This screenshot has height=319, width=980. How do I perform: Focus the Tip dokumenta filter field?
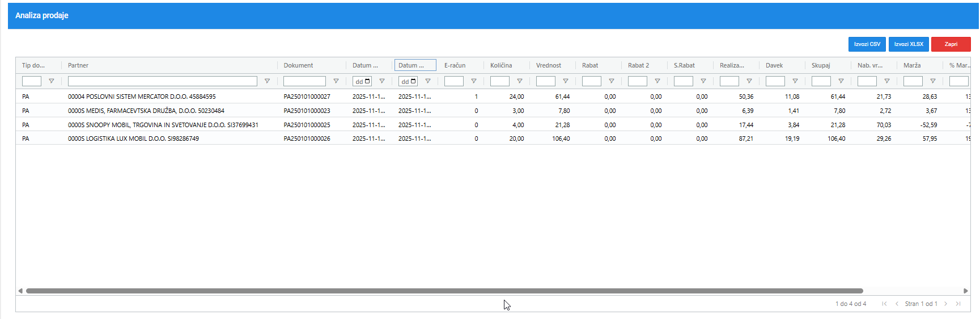coord(32,81)
